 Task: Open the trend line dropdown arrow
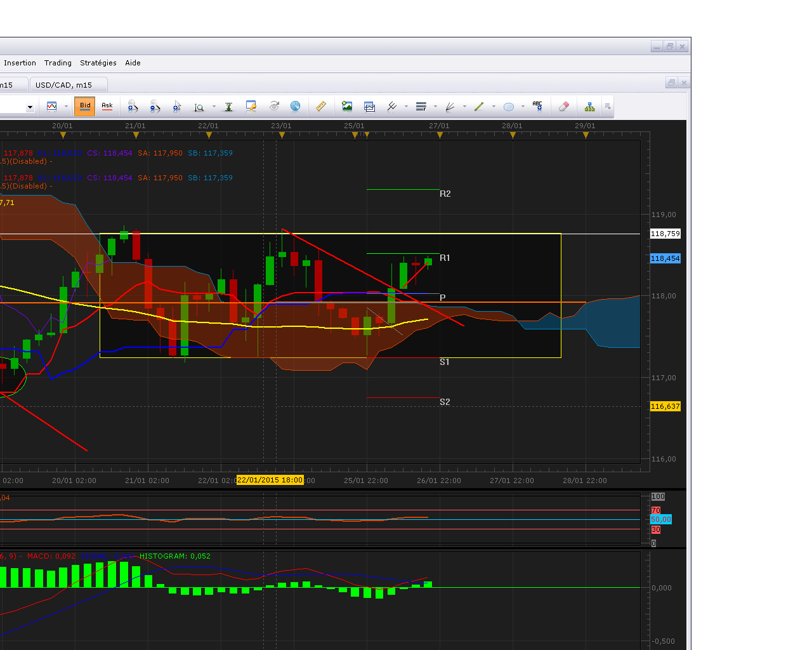click(494, 107)
